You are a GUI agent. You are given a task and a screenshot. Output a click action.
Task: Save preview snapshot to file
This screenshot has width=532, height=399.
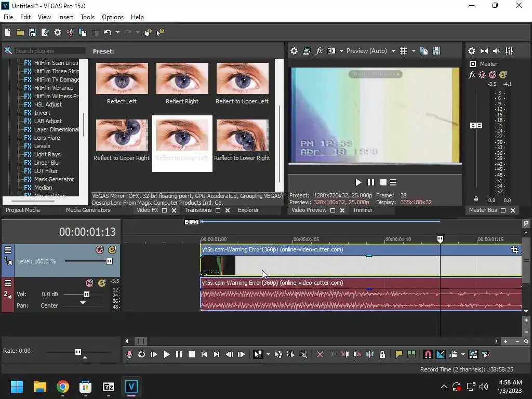click(436, 51)
